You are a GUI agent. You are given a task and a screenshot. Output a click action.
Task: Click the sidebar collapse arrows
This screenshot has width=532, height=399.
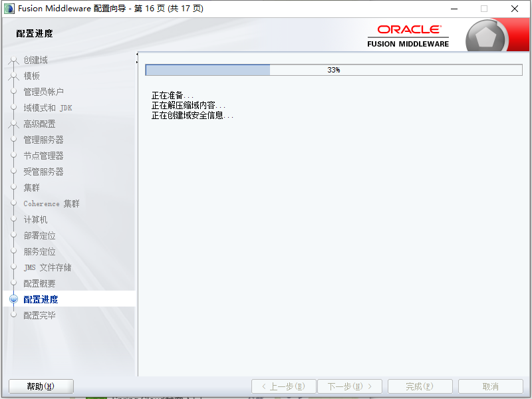[137, 58]
